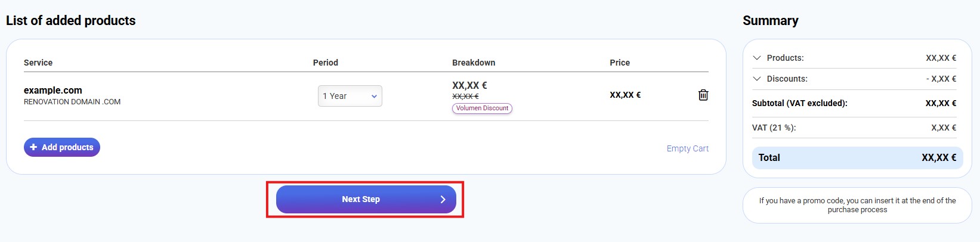Click the RENOVATION DOMAIN .COM description
980x242 pixels.
(x=72, y=102)
